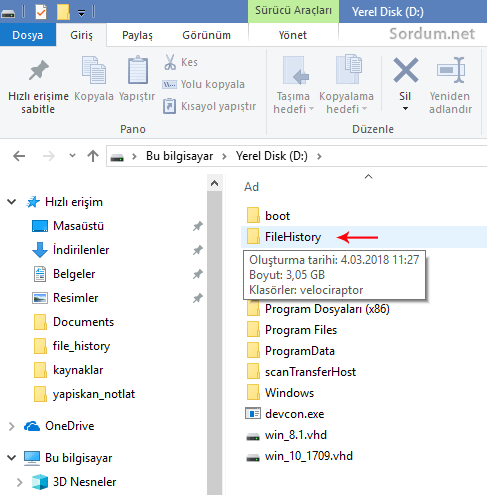Click the Kopyala copy icon
Image resolution: width=487 pixels, height=495 pixels.
tap(94, 70)
